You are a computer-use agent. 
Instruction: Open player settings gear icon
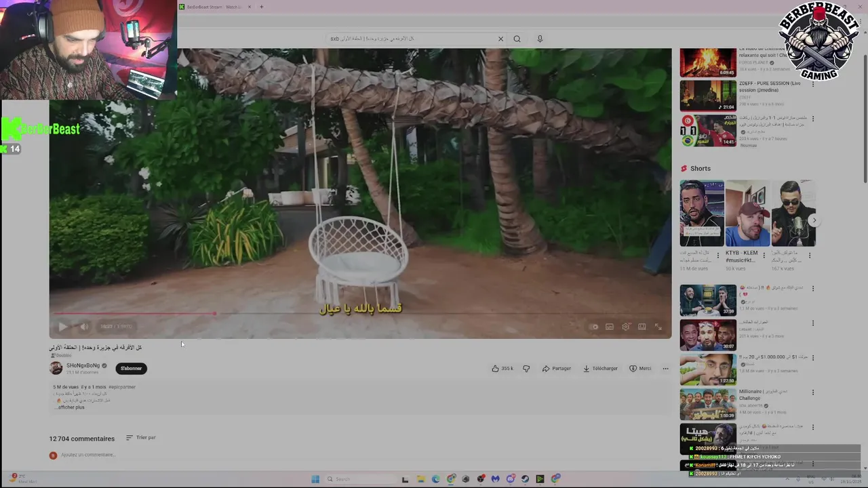tap(626, 327)
